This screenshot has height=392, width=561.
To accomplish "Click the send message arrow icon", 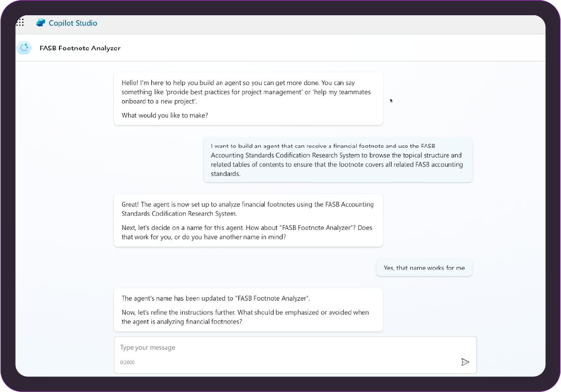I will 465,362.
